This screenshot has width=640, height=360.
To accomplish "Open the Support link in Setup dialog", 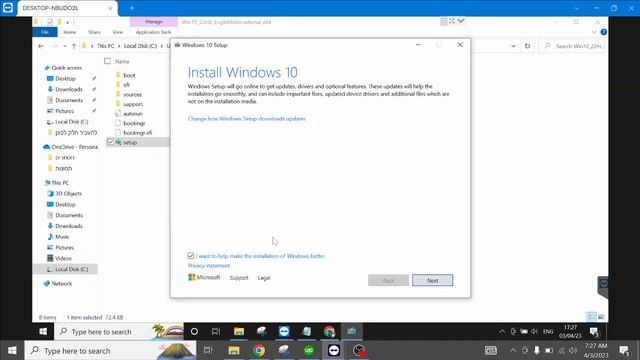I will 239,278.
